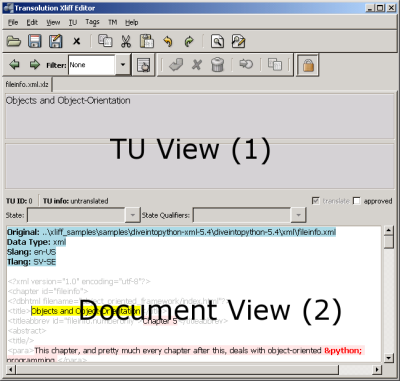The image size is (400, 381).
Task: Click the Save As icon with pencil
Action: pyautogui.click(x=56, y=41)
